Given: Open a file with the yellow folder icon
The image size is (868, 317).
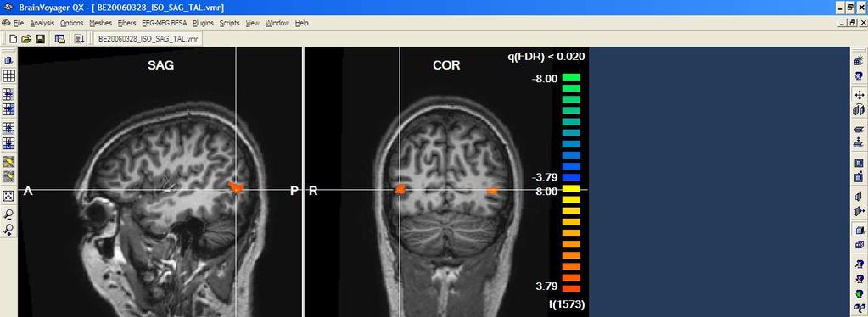Looking at the screenshot, I should pyautogui.click(x=26, y=39).
